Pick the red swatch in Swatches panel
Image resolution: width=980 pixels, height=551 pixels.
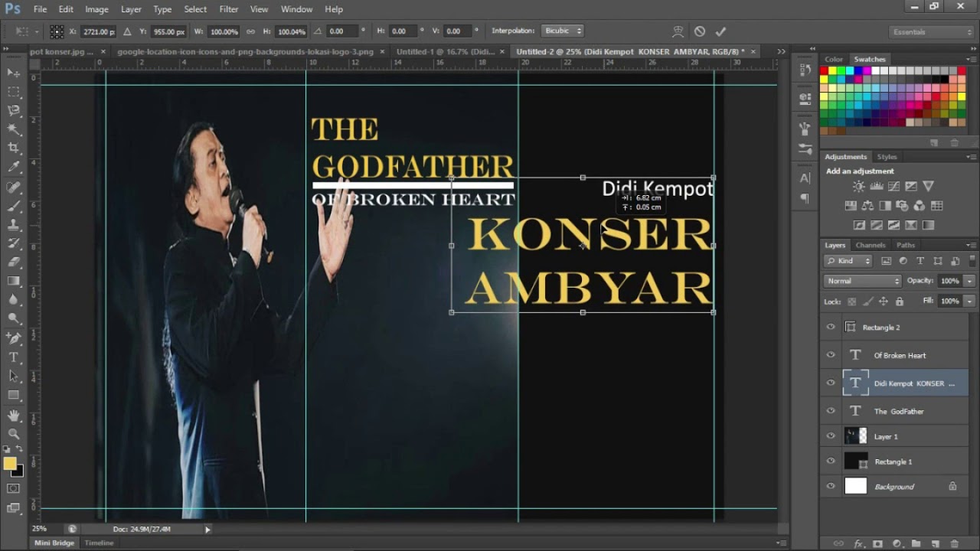click(825, 70)
